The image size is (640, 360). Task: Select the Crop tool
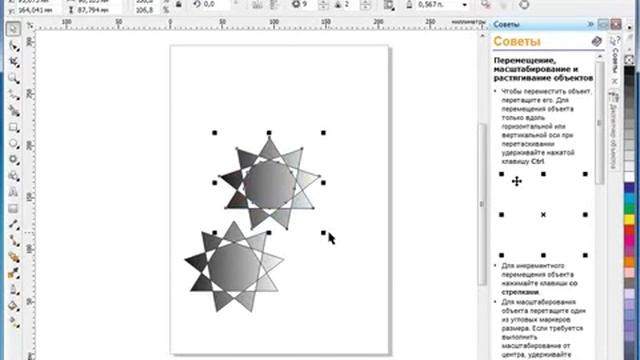(13, 62)
